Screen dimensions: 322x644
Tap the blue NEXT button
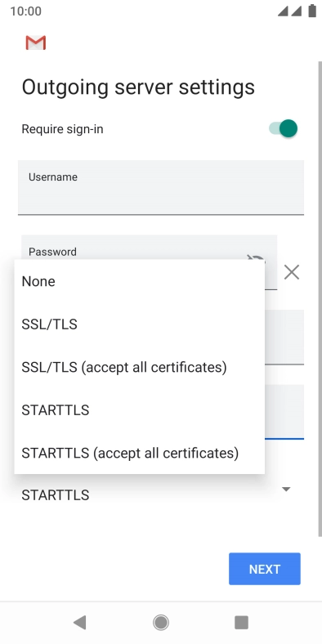(x=265, y=569)
